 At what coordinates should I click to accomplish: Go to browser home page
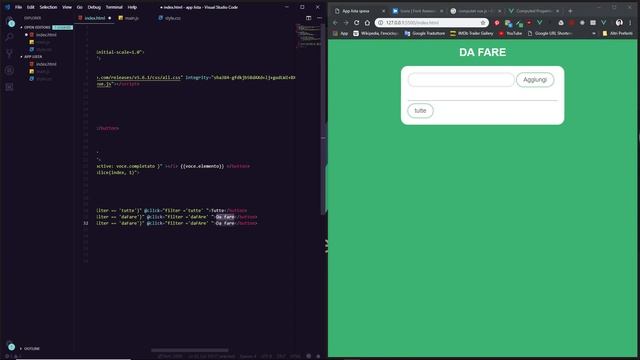pyautogui.click(x=367, y=23)
